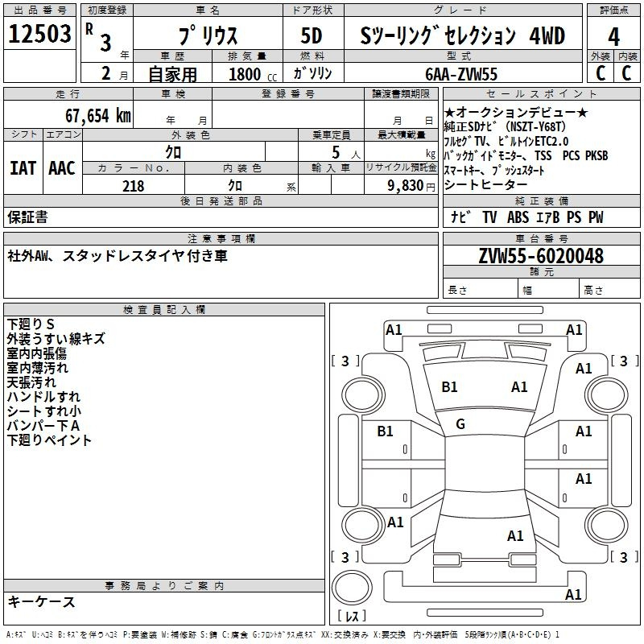Click the キーケース note text
The image size is (644, 644).
click(x=42, y=601)
